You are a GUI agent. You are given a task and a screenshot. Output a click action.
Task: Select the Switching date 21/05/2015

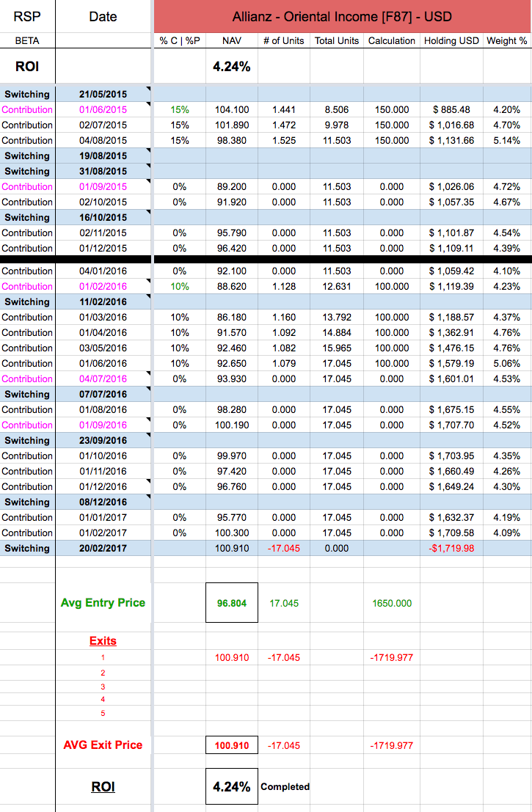pos(103,94)
